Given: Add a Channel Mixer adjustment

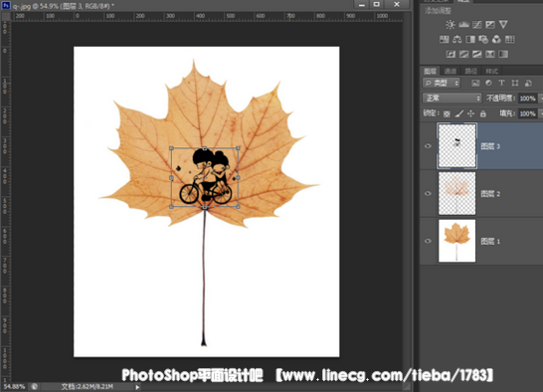Looking at the screenshot, I should click(x=496, y=39).
